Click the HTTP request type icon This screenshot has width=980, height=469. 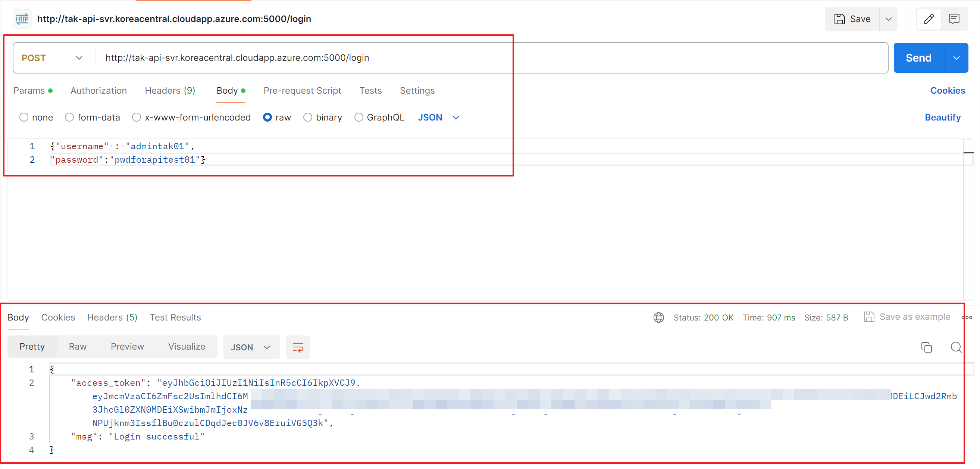(x=22, y=19)
